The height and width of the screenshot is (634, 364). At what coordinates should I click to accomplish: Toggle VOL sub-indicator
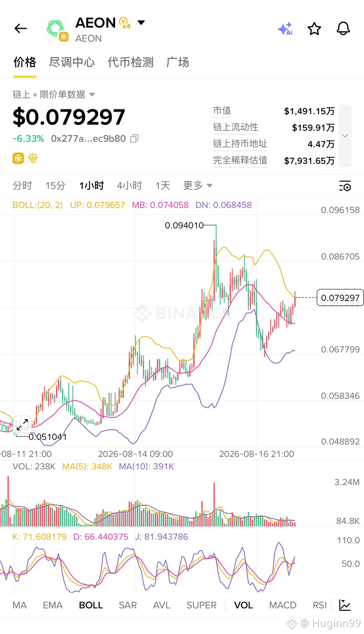[x=243, y=605]
